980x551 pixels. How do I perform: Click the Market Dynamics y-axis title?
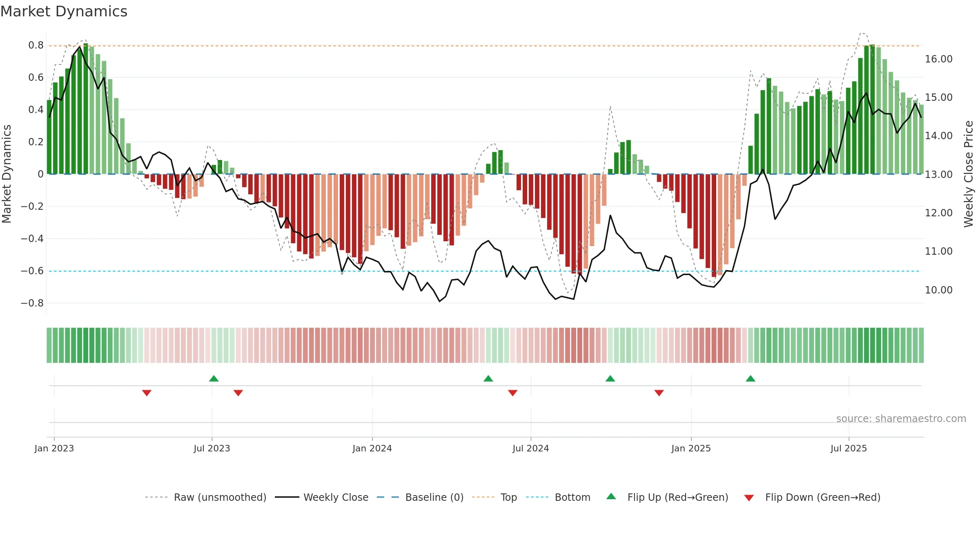click(7, 174)
